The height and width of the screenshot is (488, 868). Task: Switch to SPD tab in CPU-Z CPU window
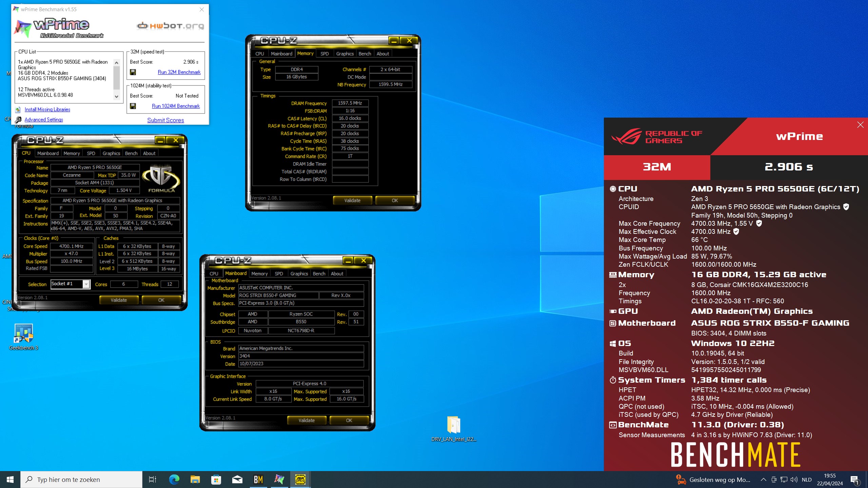click(x=91, y=153)
